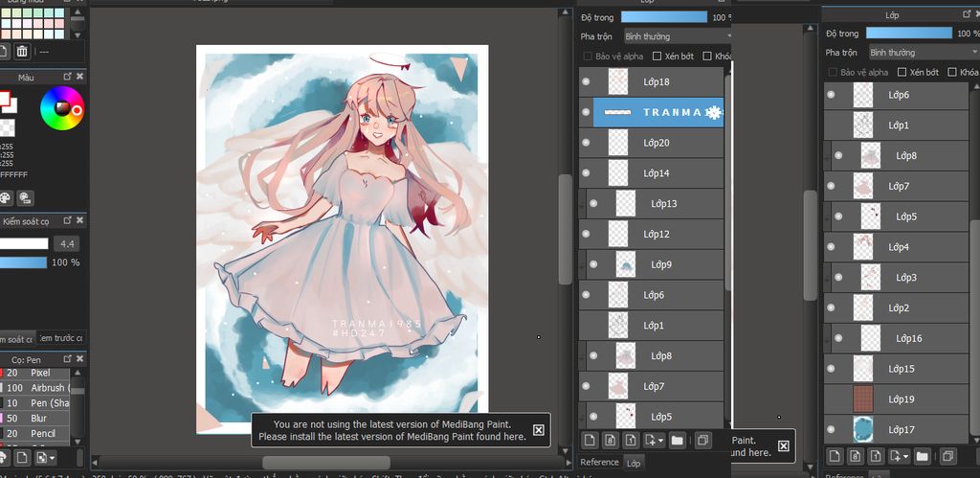Close the Cọ: Pen brush panel
The height and width of the screenshot is (478, 980).
click(x=80, y=359)
